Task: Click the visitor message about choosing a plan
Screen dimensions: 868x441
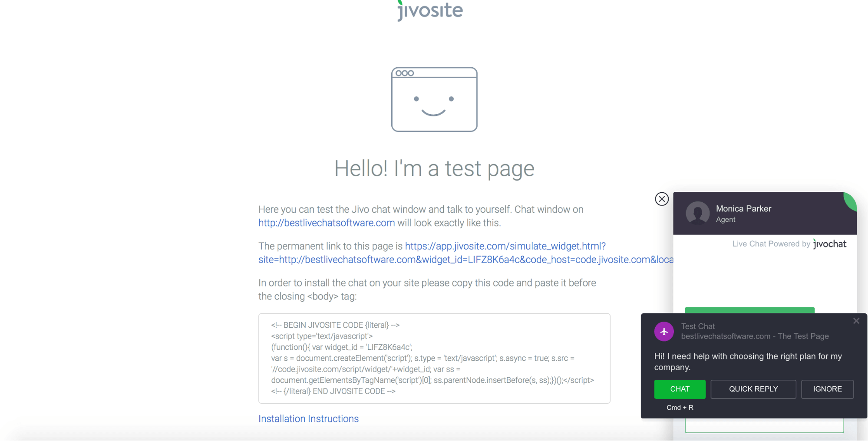Action: coord(748,362)
